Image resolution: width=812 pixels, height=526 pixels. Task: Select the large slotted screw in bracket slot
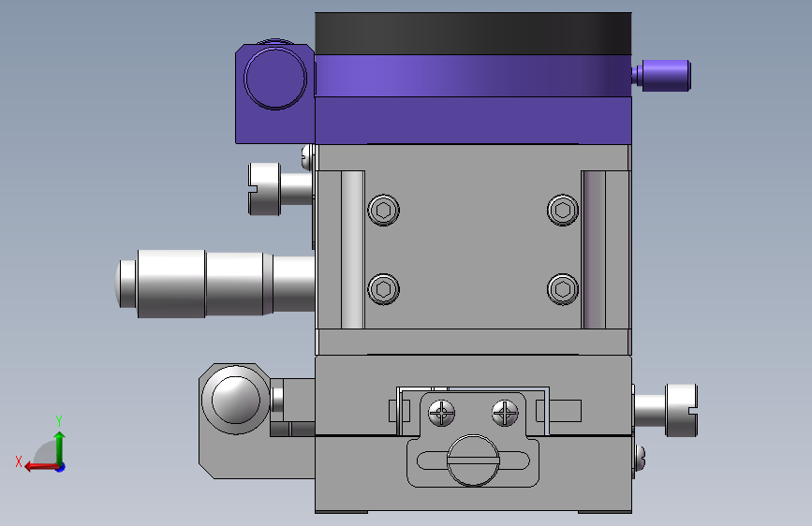tap(473, 460)
